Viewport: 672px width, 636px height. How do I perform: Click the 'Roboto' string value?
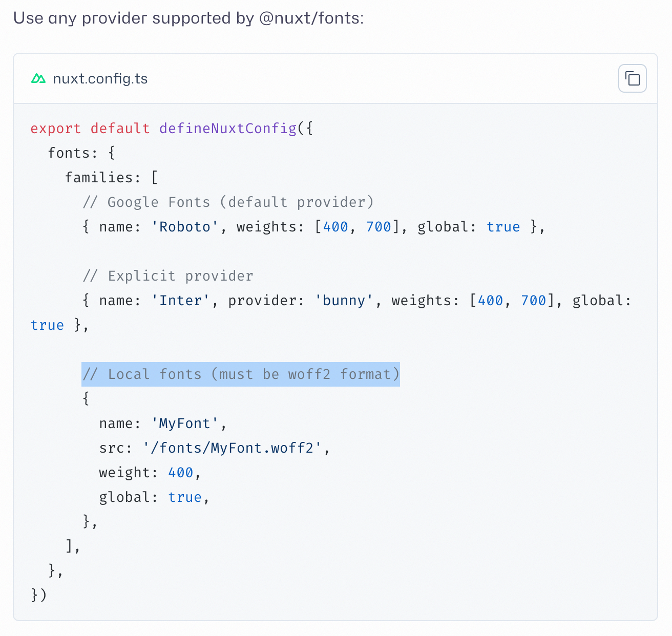coord(185,227)
